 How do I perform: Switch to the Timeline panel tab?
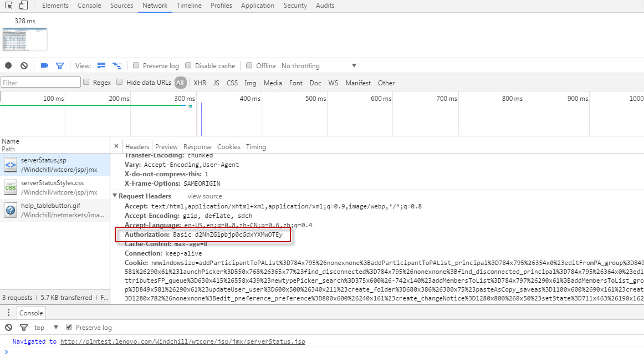coord(189,6)
